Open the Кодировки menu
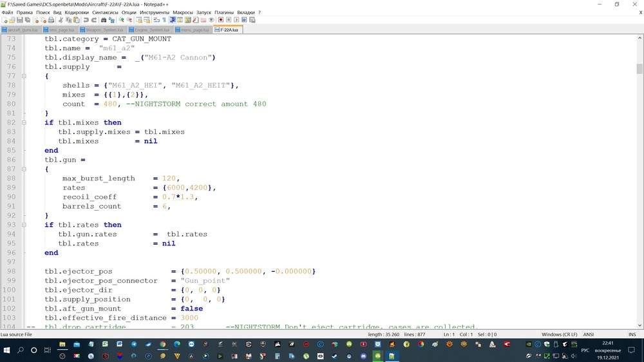Image resolution: width=644 pixels, height=362 pixels. click(77, 12)
